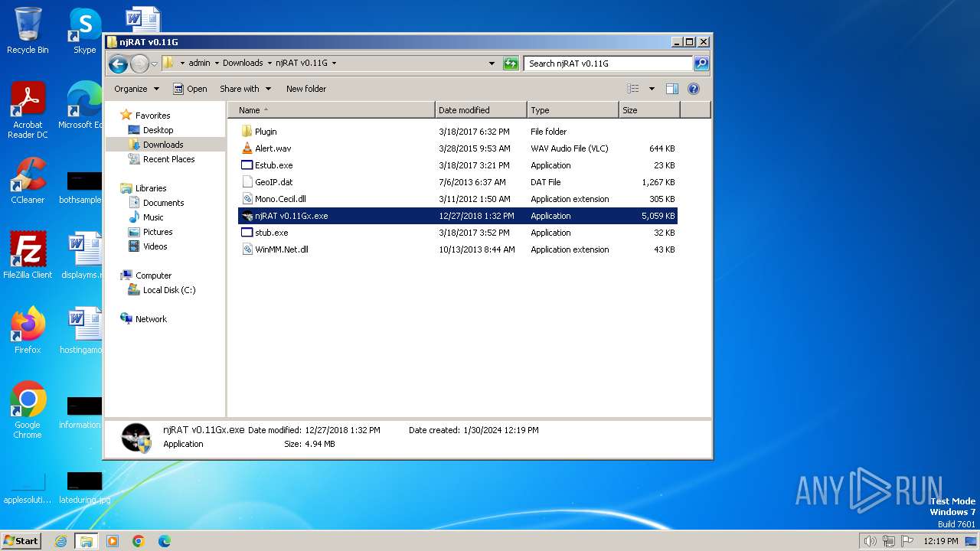Click the Help question mark icon
The height and width of the screenshot is (551, 980).
tap(694, 89)
